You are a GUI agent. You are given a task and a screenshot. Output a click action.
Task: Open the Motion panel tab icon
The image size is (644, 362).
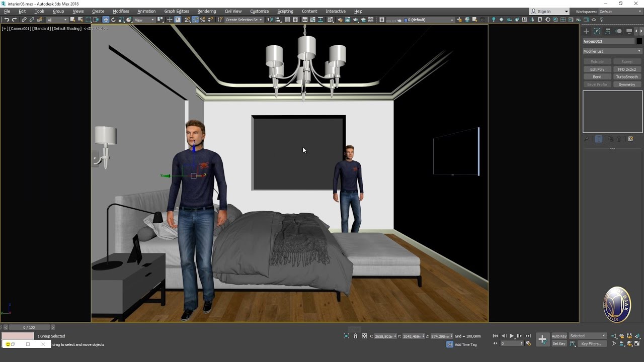tap(618, 31)
